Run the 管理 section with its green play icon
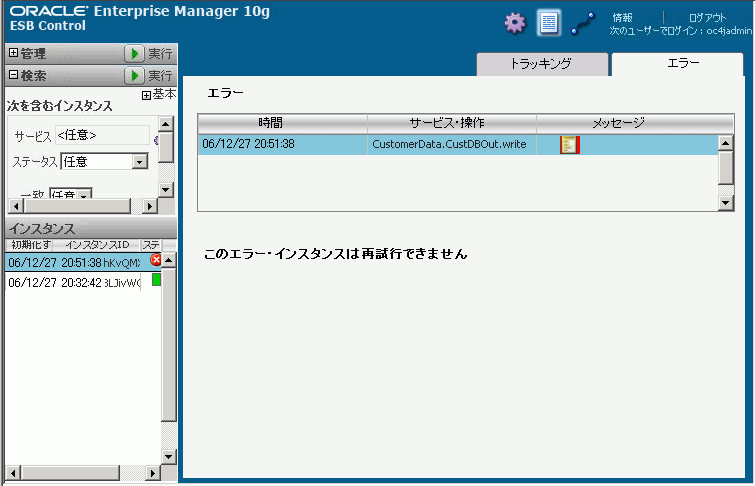Viewport: 755px width, 486px height. click(134, 53)
